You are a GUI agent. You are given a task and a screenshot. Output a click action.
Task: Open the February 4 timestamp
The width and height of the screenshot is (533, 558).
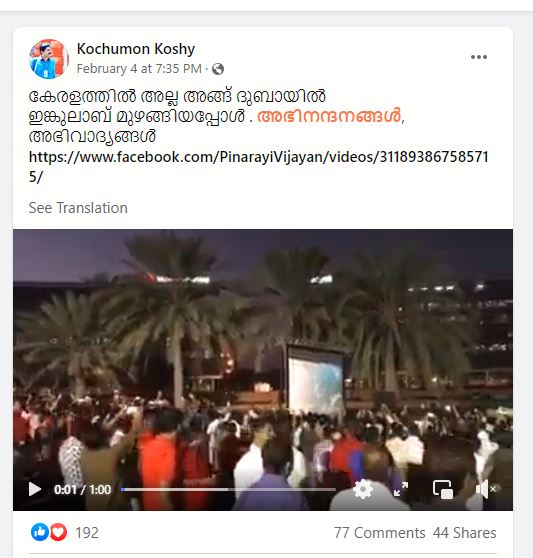click(x=139, y=69)
